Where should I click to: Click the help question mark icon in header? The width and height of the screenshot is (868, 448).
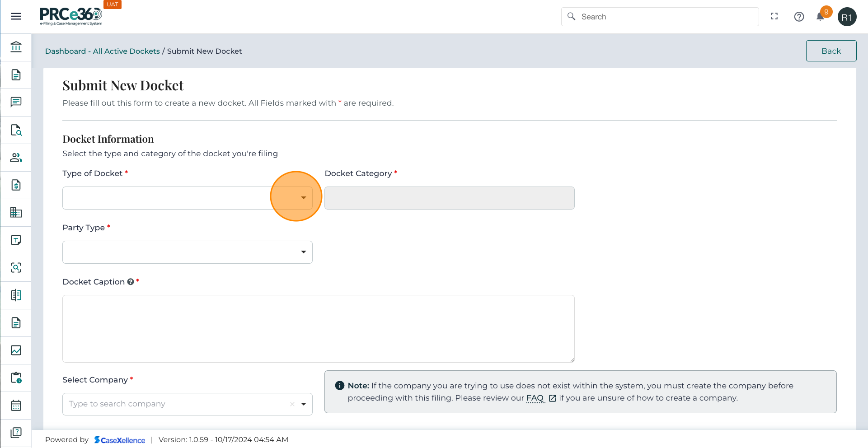pyautogui.click(x=798, y=17)
